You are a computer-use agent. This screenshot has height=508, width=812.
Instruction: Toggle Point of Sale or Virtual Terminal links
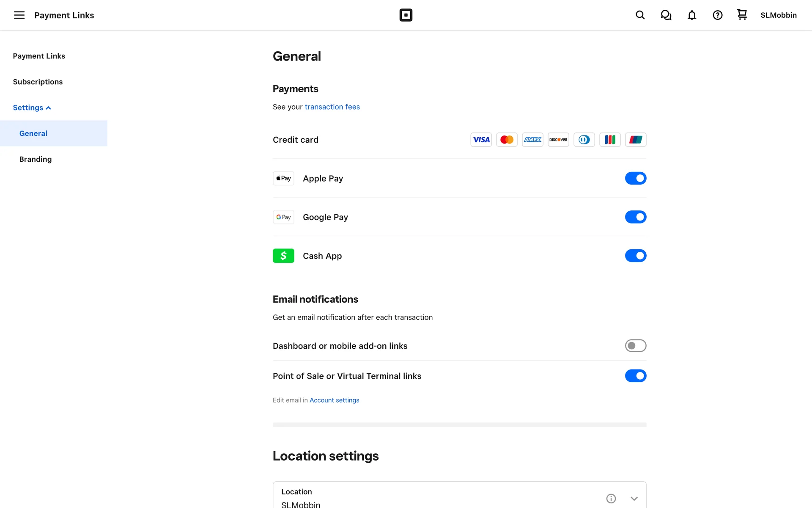coord(635,376)
